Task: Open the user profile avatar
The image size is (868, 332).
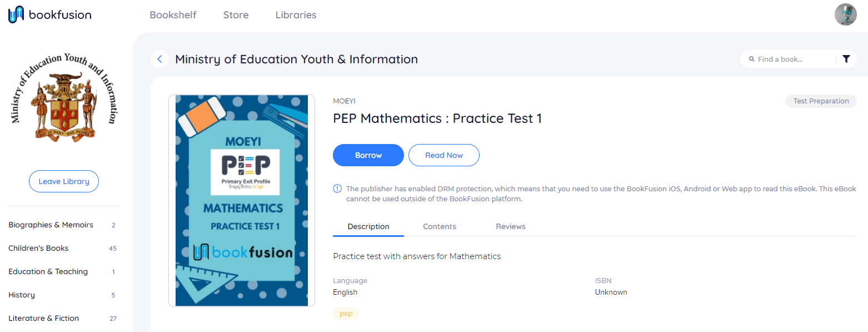Action: coord(845,14)
